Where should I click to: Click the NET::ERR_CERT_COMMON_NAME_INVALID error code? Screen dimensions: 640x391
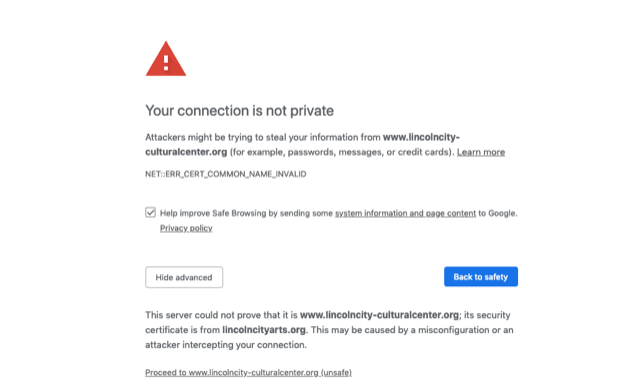[226, 174]
